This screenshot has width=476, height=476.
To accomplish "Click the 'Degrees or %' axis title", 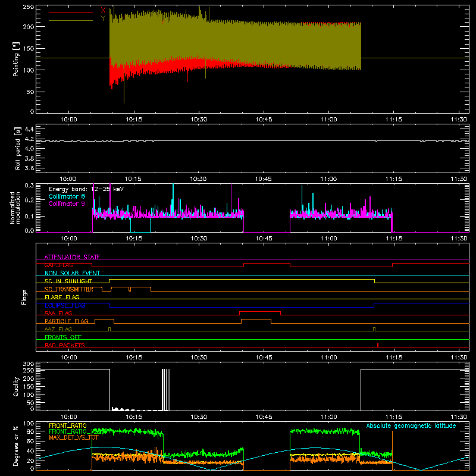I will [16, 446].
